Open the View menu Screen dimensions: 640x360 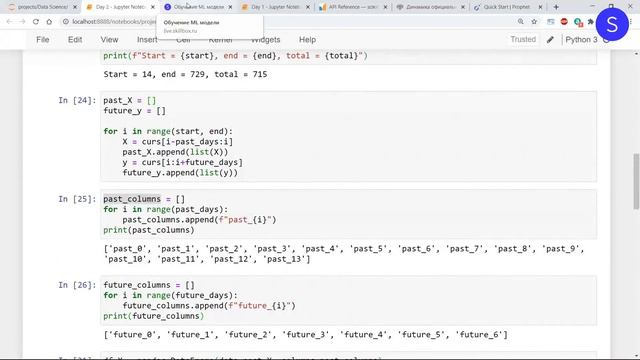109,40
